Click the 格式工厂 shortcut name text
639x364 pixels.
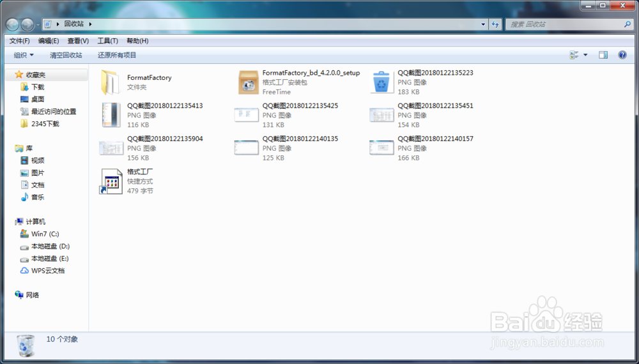pos(140,172)
